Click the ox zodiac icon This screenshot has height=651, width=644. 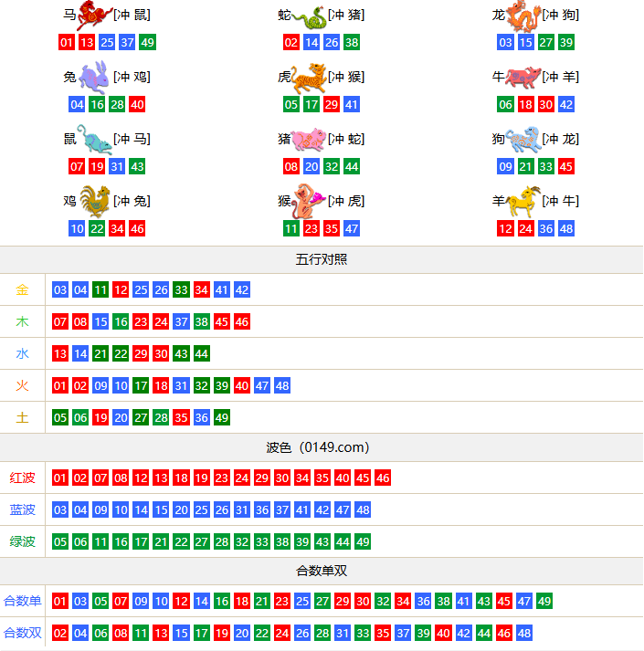pyautogui.click(x=523, y=78)
